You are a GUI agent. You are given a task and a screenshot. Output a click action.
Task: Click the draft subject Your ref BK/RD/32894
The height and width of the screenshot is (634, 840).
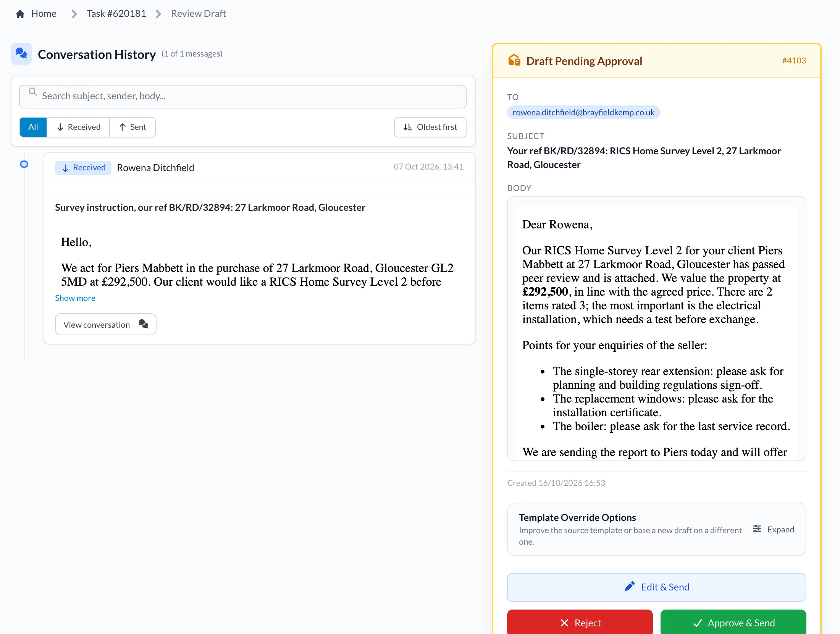644,158
